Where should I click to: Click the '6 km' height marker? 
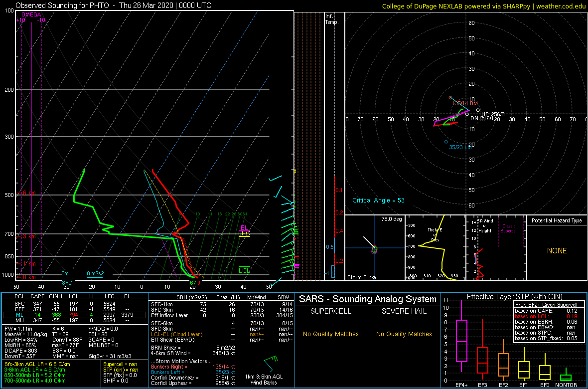point(29,193)
